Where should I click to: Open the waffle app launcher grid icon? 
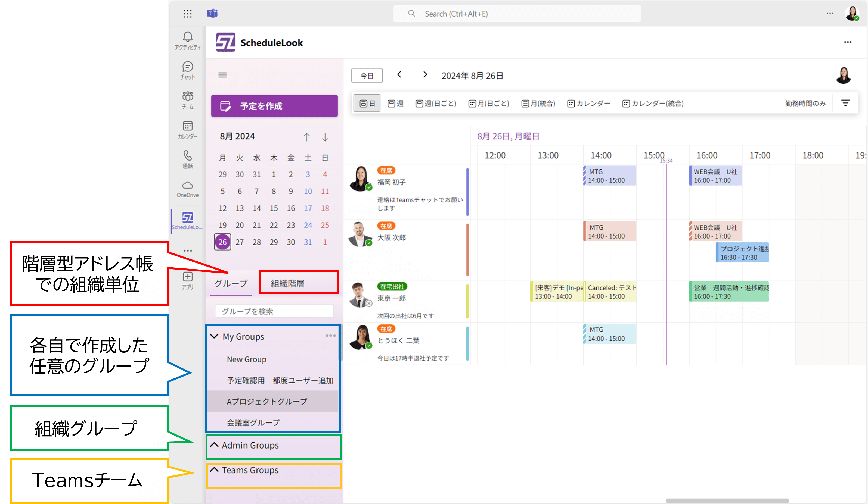coord(187,14)
